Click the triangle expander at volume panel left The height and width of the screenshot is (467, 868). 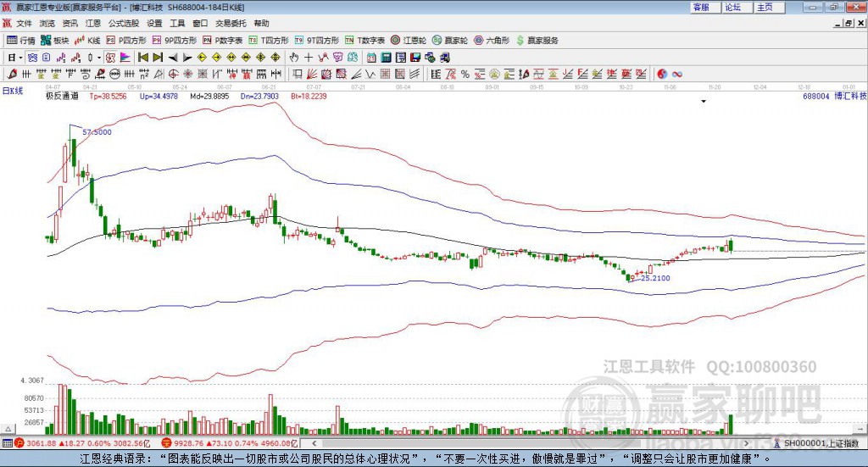pos(8,429)
